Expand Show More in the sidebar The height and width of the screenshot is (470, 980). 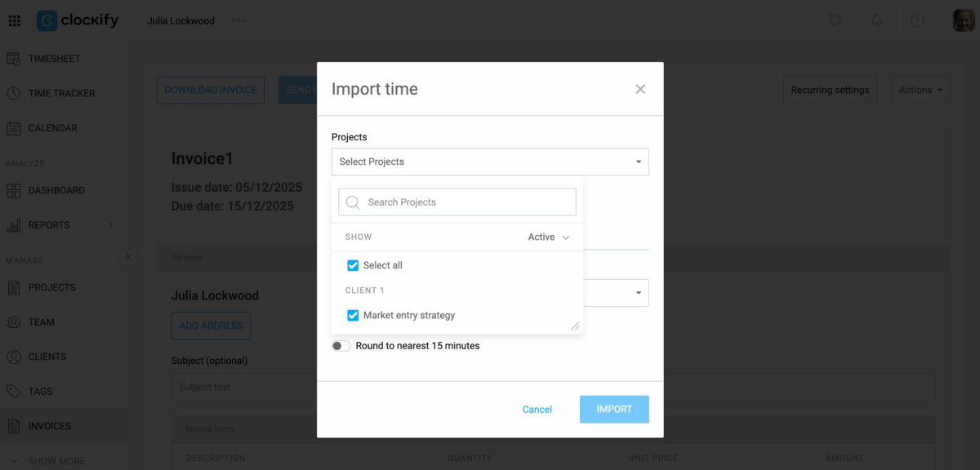pos(57,459)
